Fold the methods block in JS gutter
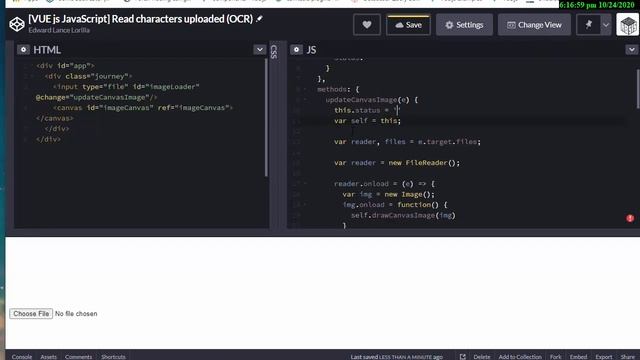 [305, 89]
